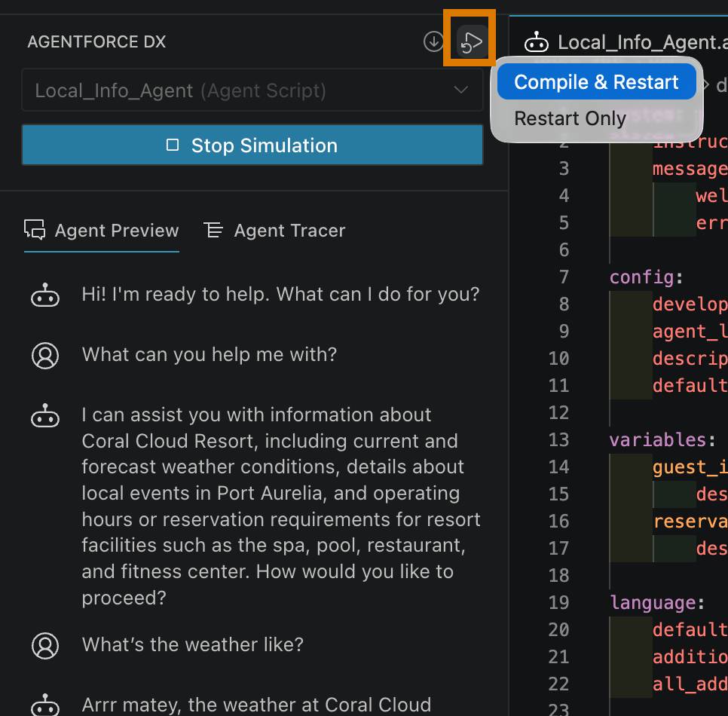The image size is (728, 716).
Task: Click message 'What's the weather like?'
Action: pos(193,645)
